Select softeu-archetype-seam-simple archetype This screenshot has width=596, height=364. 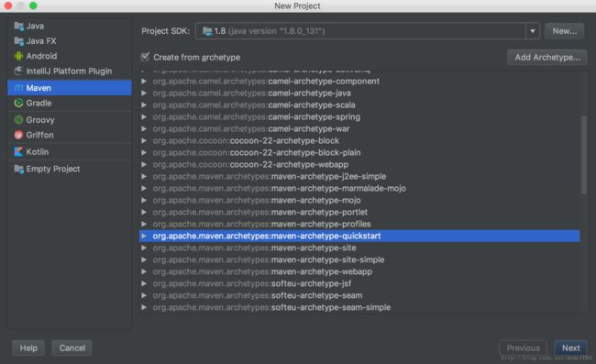tap(359, 307)
